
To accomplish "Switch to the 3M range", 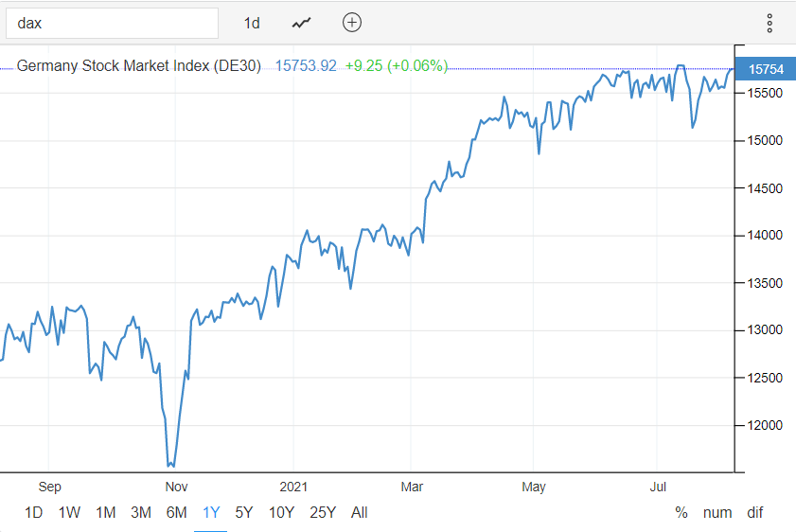I will (141, 513).
